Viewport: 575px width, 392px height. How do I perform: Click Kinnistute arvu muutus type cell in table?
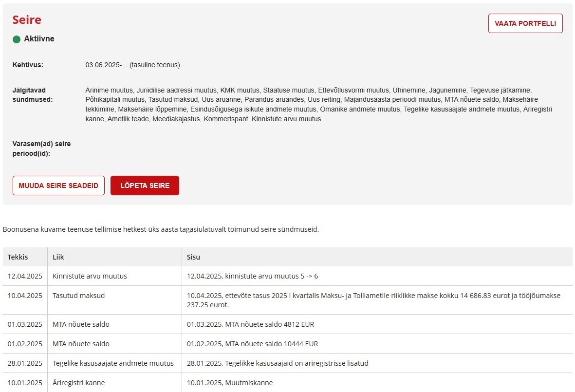point(90,276)
